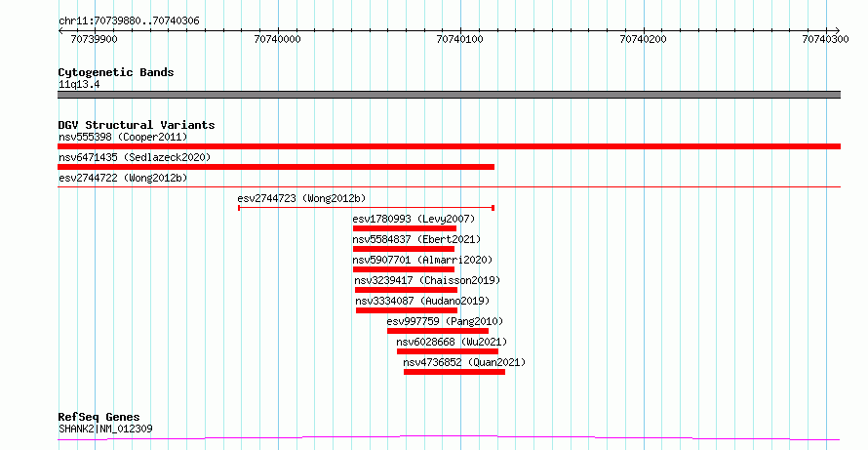The image size is (868, 450).
Task: Open esv2744722 (Wong2012b) variant label
Action: coord(123,178)
